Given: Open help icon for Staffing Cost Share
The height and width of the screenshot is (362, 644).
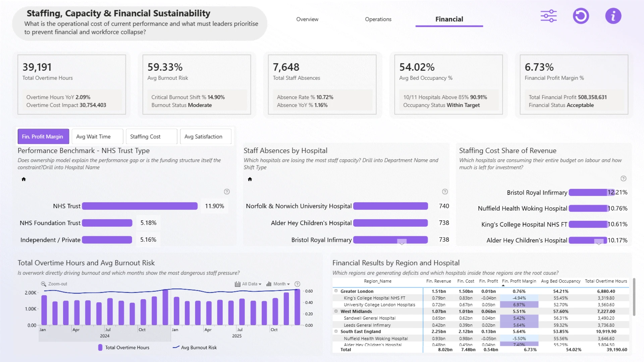Looking at the screenshot, I should coord(623,179).
